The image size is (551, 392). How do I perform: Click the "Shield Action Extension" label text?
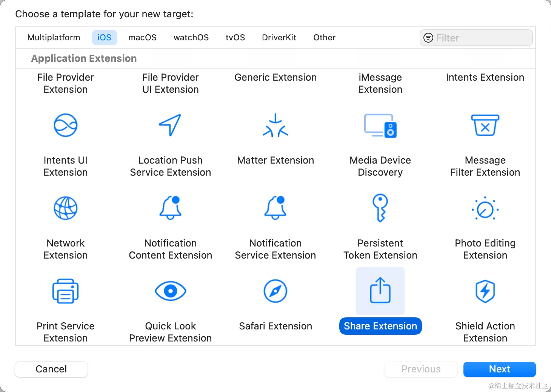[485, 332]
